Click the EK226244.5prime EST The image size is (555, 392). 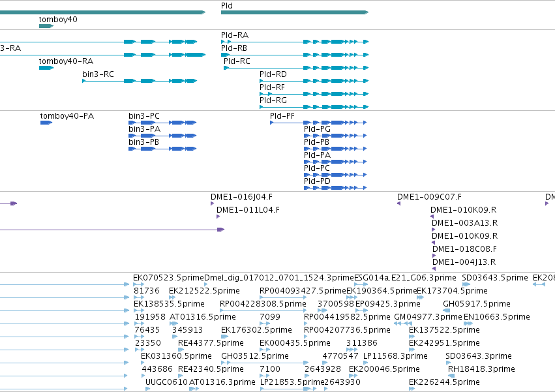[412, 389]
